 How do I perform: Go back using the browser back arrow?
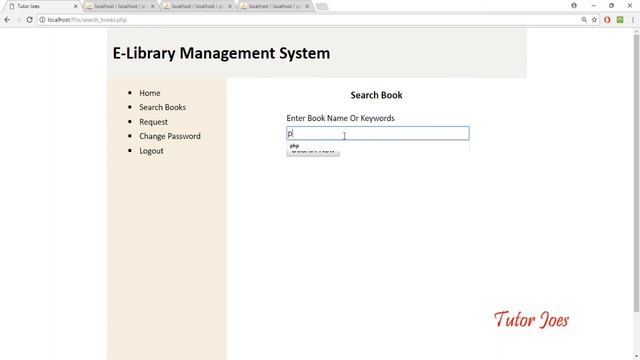point(7,20)
